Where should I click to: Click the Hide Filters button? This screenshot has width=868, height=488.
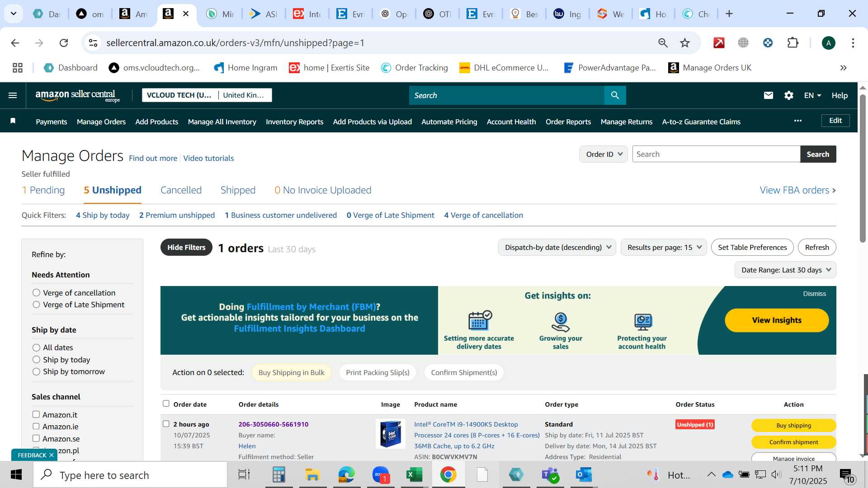186,247
